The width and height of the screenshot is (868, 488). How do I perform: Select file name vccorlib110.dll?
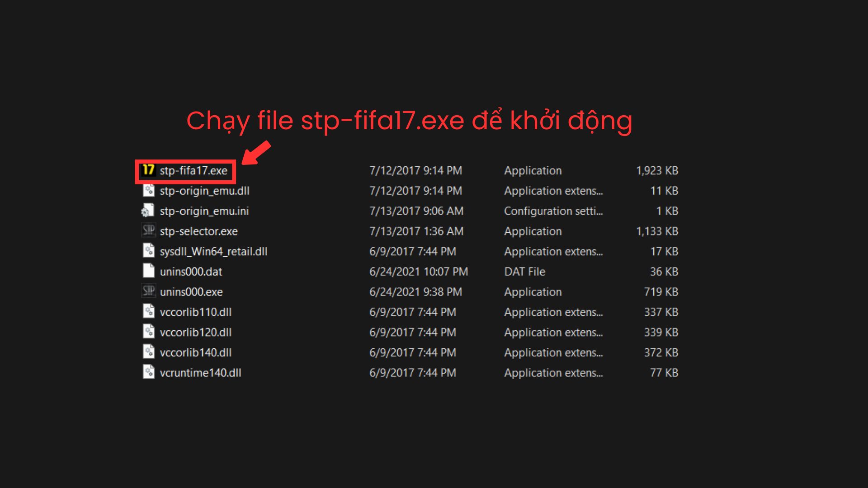pos(196,312)
